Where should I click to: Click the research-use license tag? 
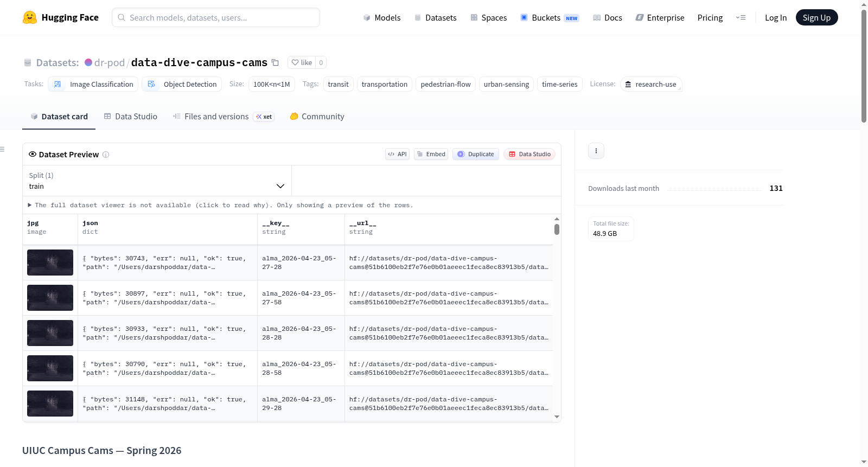pos(651,84)
